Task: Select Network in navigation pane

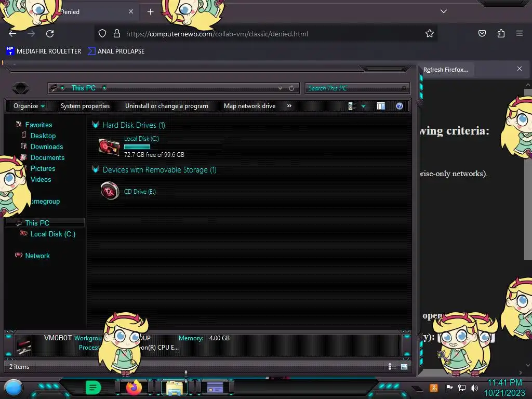Action: pyautogui.click(x=37, y=256)
